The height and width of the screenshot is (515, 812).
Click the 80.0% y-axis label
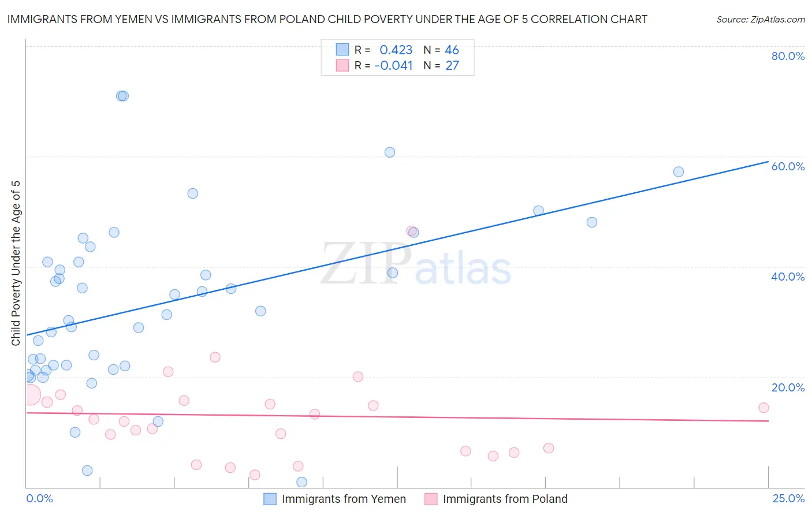click(x=788, y=56)
